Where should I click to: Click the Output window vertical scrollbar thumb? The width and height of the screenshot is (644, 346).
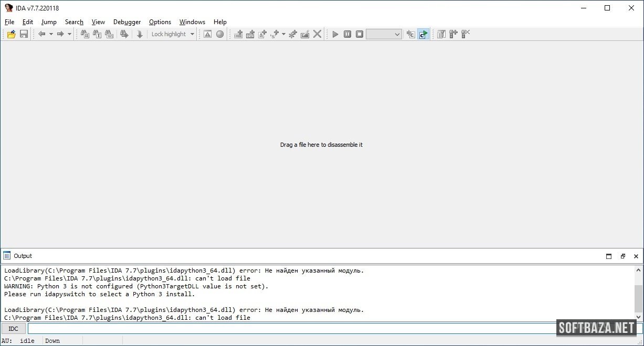click(638, 299)
